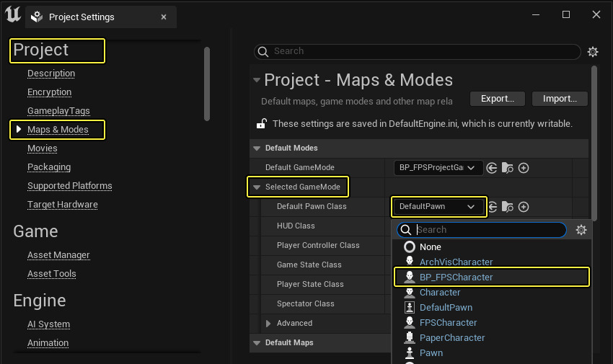
Task: Open settings gear next to main search
Action: 593,52
